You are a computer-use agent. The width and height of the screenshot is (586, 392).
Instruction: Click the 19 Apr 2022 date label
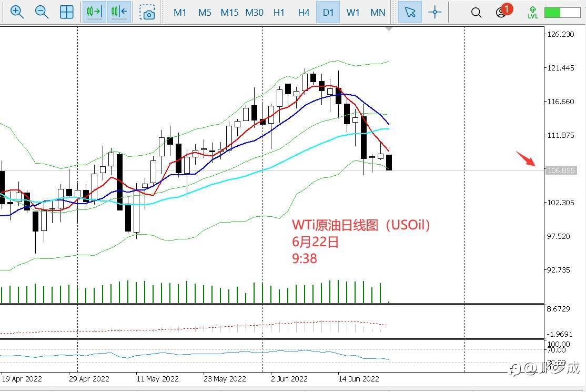(22, 378)
